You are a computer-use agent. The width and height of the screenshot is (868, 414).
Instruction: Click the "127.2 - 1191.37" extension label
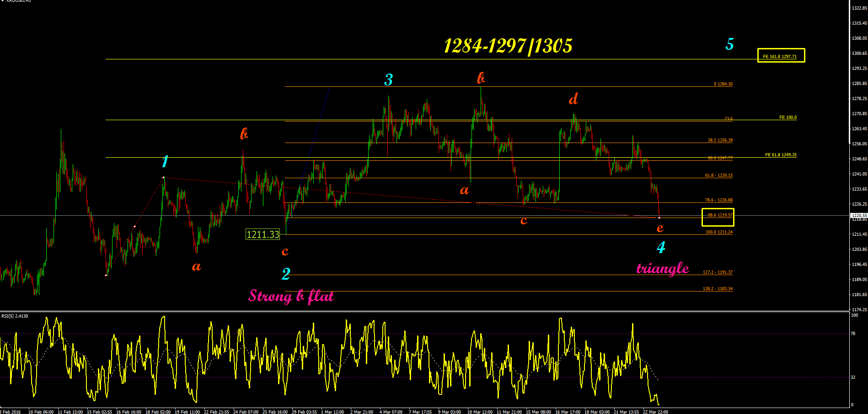point(718,272)
